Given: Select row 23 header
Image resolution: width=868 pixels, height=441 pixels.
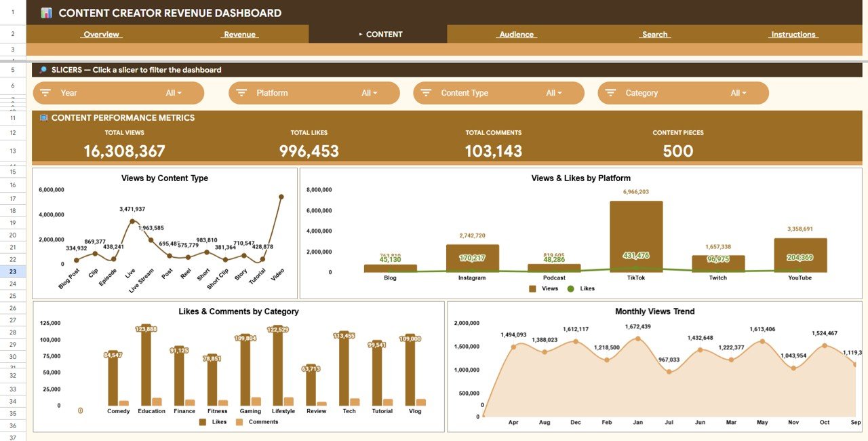Looking at the screenshot, I should pyautogui.click(x=13, y=271).
